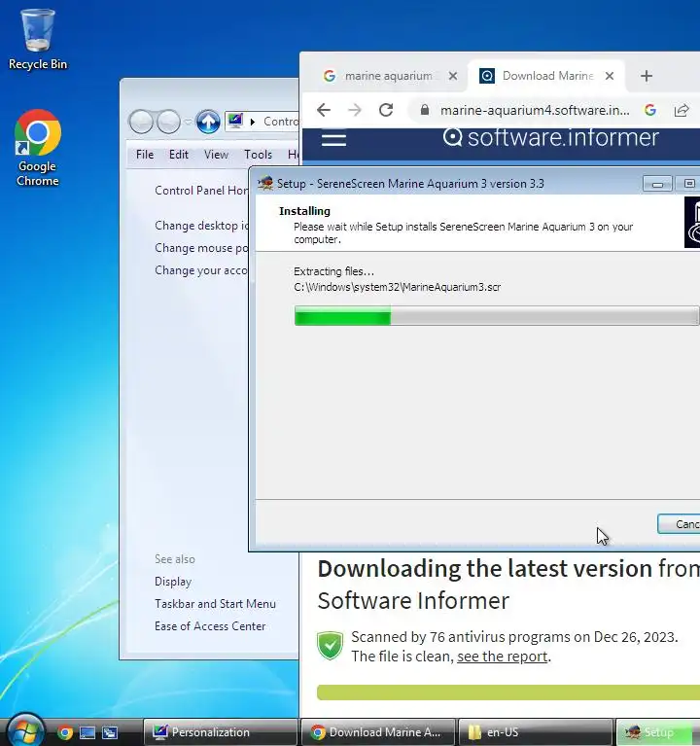
Task: Minimize the Setup installer window
Action: coord(657,184)
